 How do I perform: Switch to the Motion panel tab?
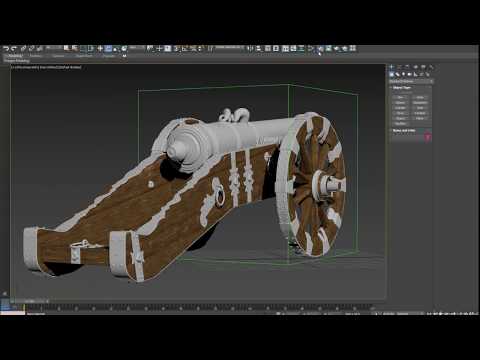(416, 67)
